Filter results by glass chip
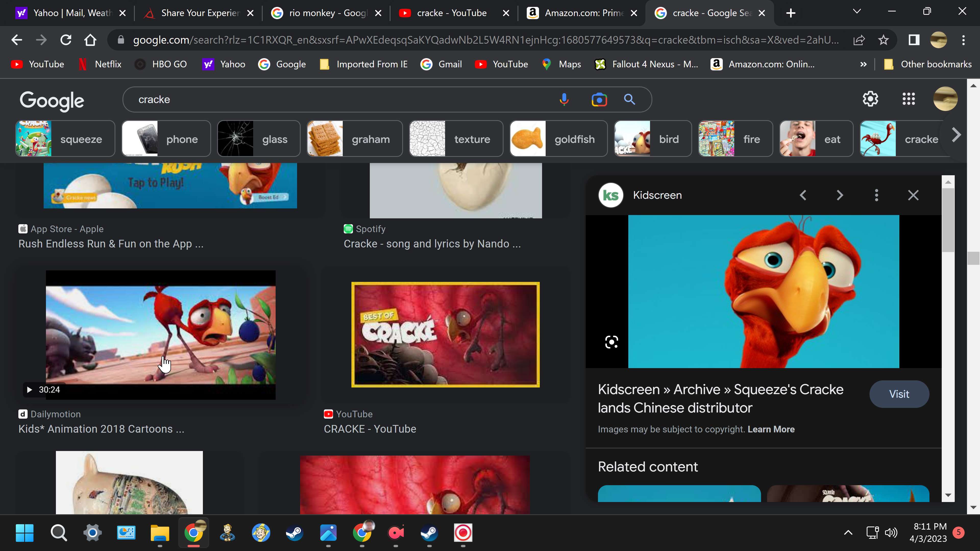980x551 pixels. click(x=259, y=139)
